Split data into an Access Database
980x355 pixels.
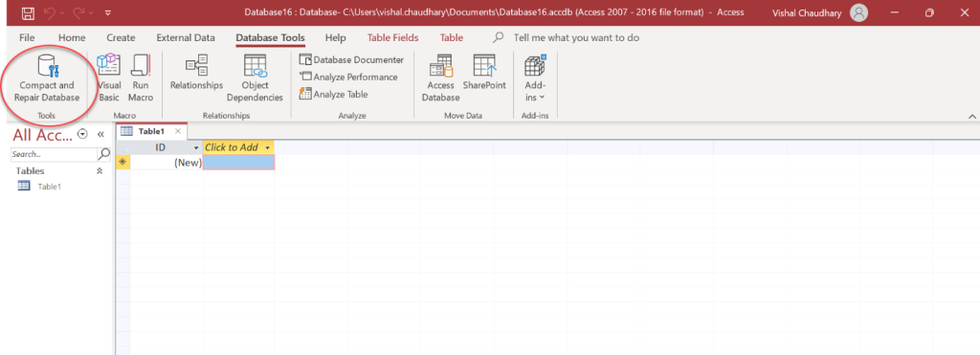click(x=440, y=79)
